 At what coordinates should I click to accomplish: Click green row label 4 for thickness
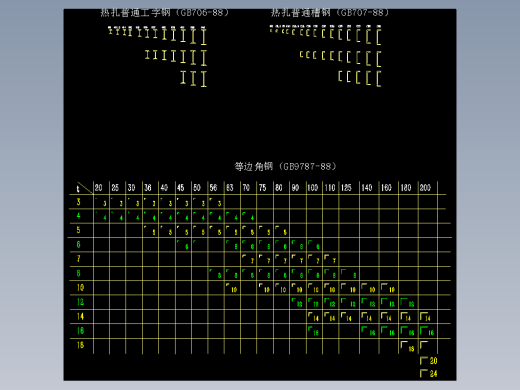[79, 216]
